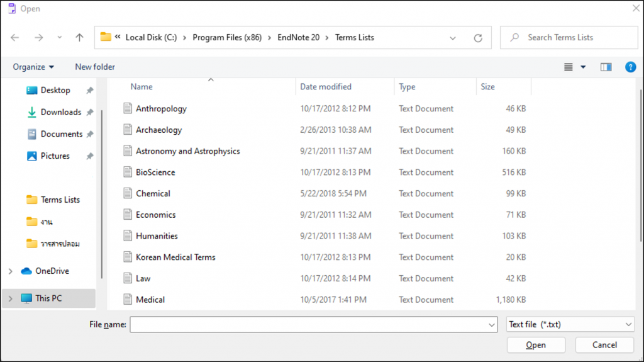Expand the recent locations dropdown arrow

[60, 38]
